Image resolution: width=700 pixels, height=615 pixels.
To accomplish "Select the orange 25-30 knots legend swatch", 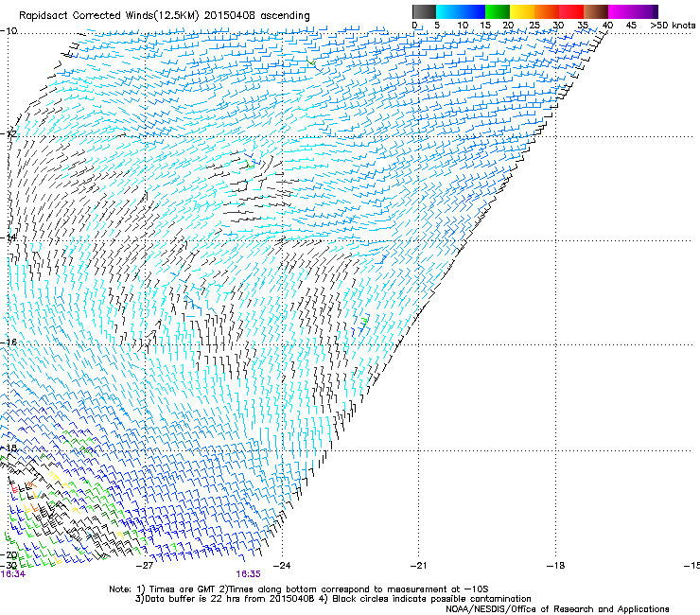I will 547,11.
